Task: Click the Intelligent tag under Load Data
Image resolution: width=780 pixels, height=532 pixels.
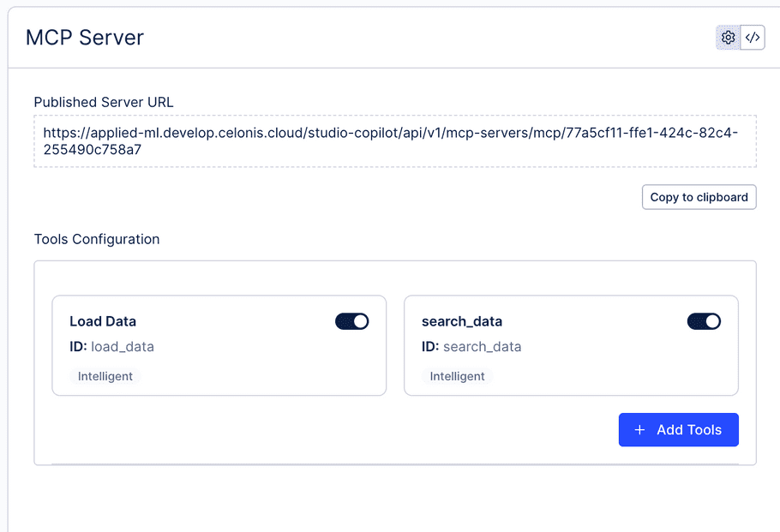Action: tap(105, 376)
